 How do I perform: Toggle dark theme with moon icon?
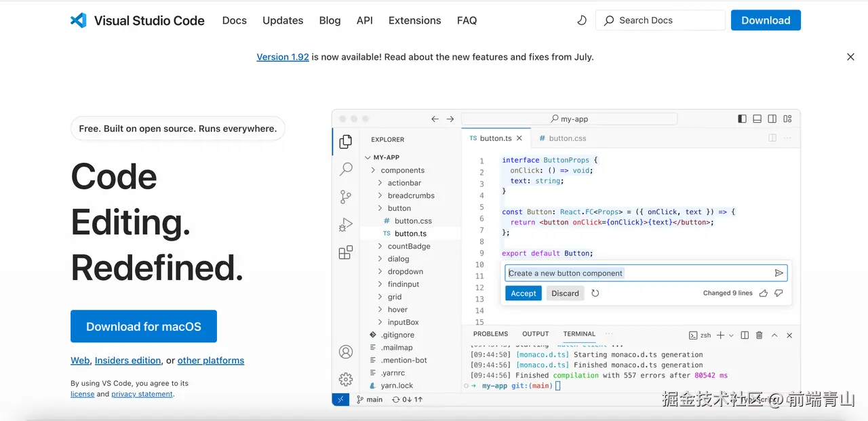pos(582,20)
